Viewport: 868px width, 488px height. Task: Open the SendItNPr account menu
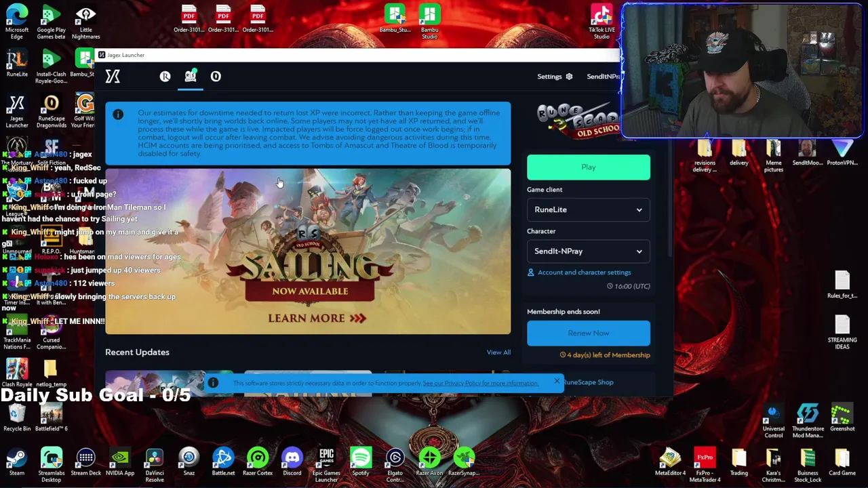(603, 77)
